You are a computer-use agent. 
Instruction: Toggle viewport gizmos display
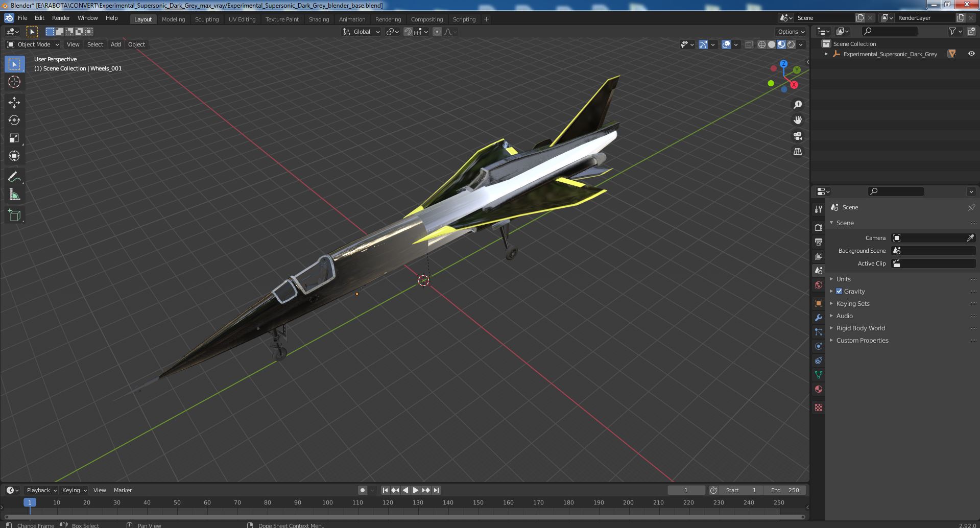703,44
